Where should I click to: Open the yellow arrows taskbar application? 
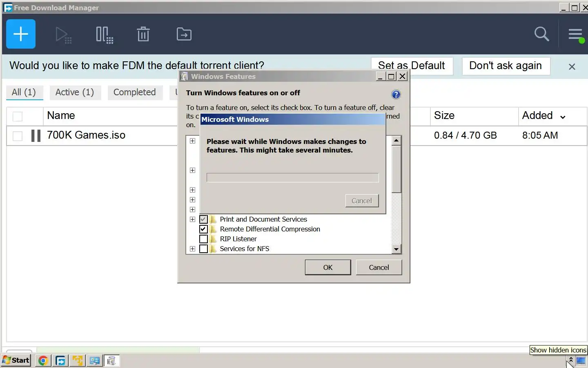(x=78, y=360)
